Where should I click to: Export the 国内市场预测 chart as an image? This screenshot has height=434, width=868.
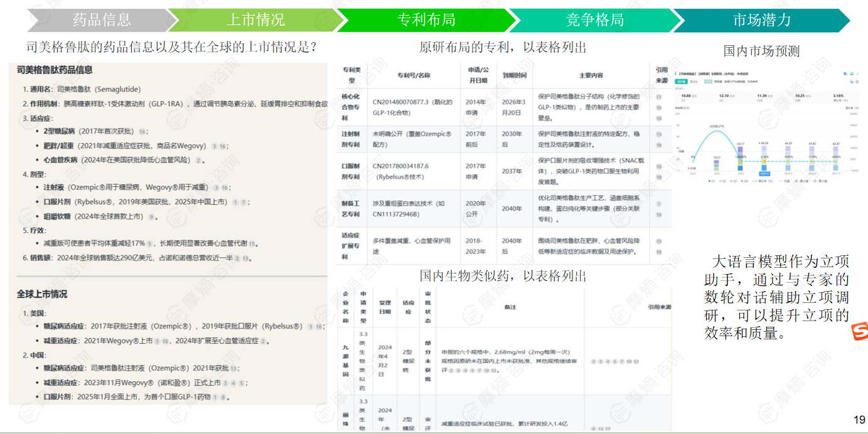pyautogui.click(x=851, y=75)
